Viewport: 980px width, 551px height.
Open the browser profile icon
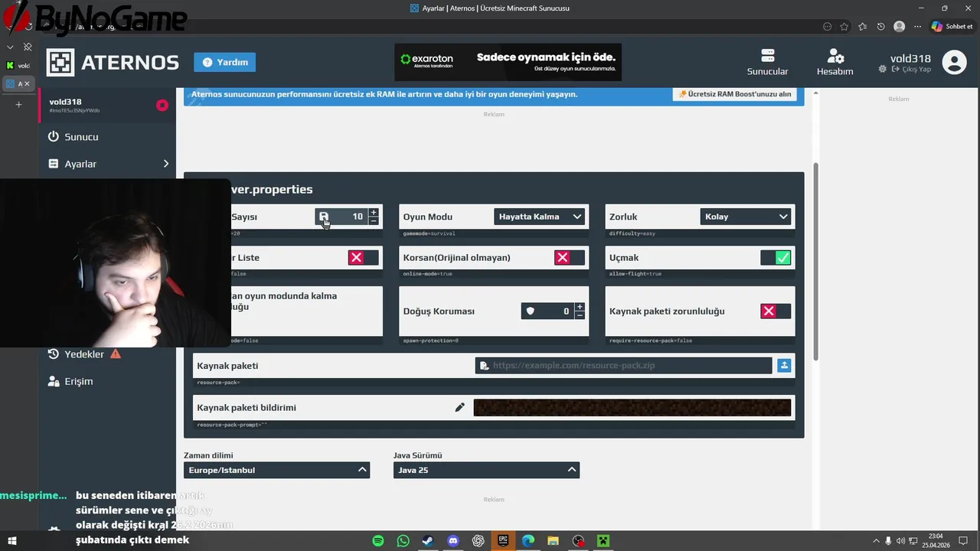coord(900,27)
